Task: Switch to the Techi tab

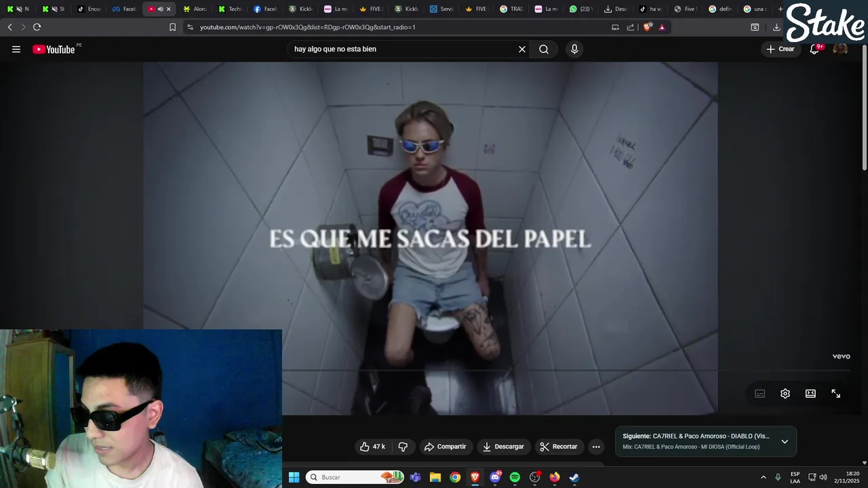Action: click(231, 9)
